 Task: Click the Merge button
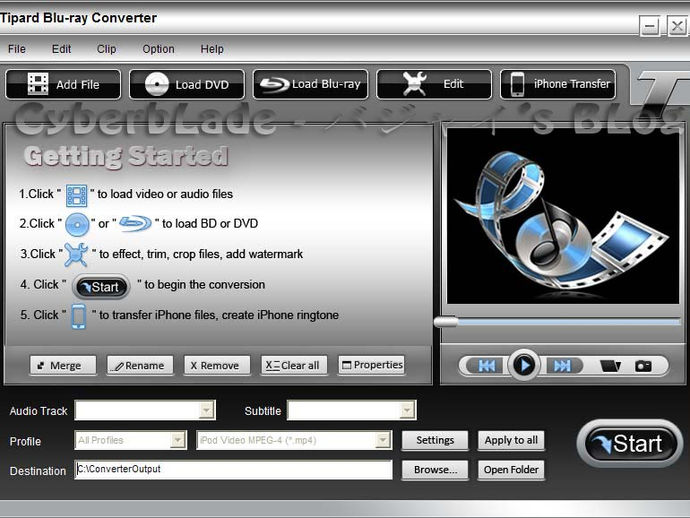63,365
